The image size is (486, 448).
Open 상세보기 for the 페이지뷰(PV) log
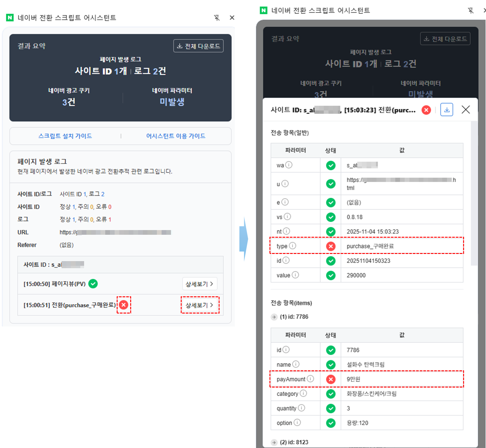(x=199, y=284)
